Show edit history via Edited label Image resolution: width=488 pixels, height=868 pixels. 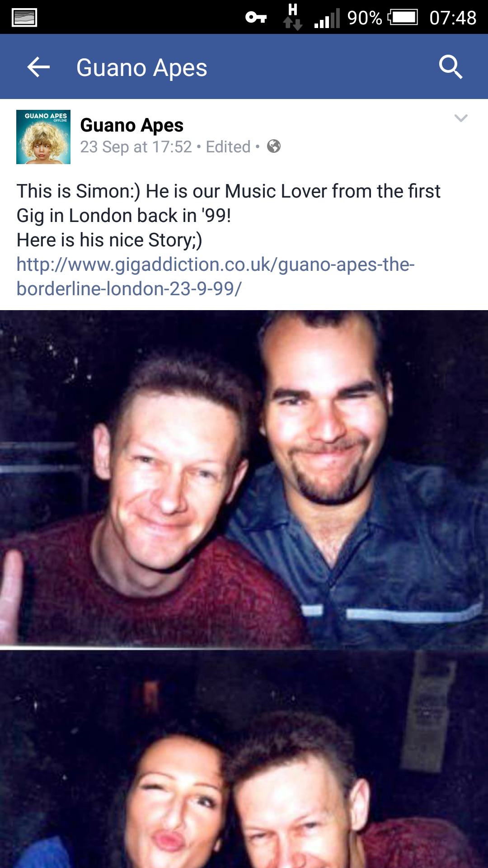pos(228,147)
